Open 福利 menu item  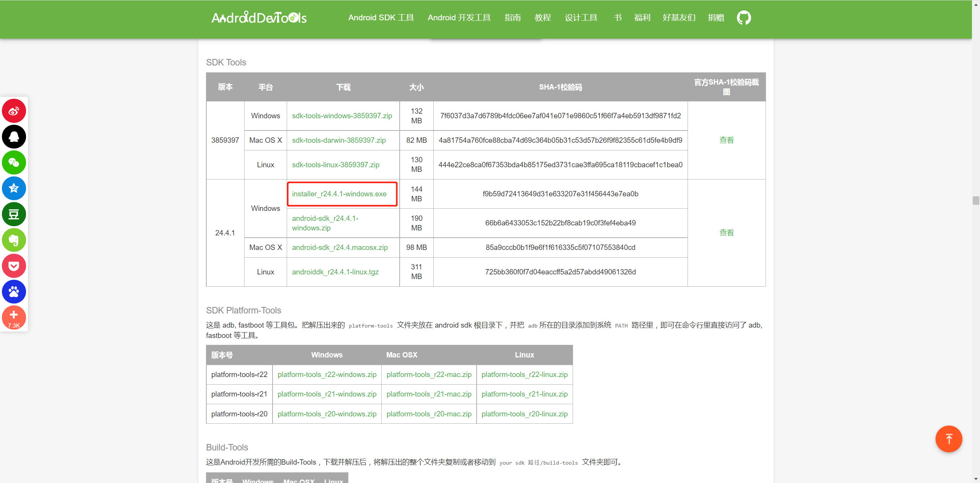point(642,18)
